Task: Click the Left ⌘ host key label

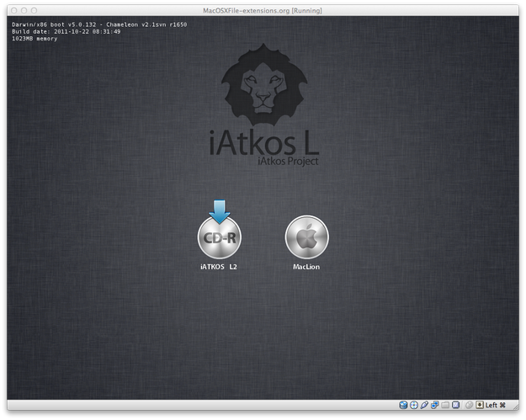Action: pyautogui.click(x=496, y=405)
